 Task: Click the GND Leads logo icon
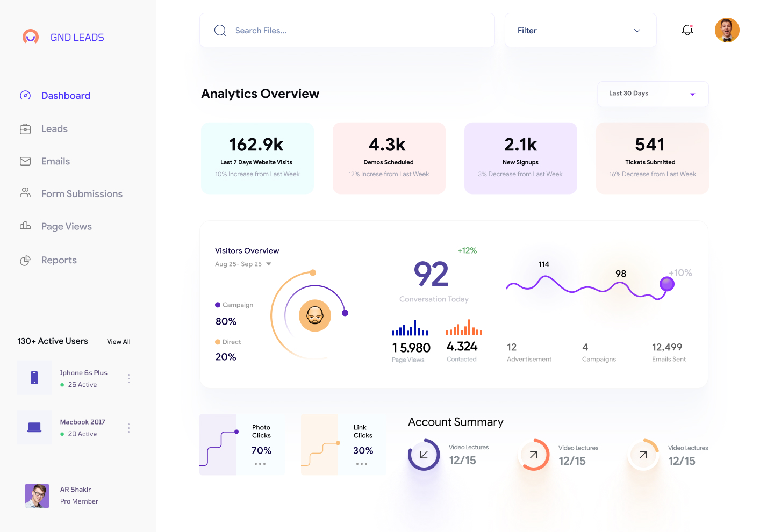[31, 37]
